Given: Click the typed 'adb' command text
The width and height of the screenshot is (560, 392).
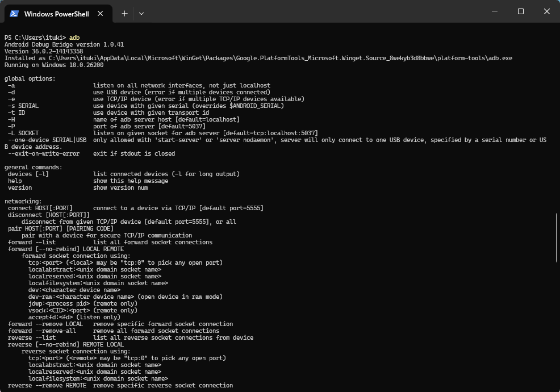Looking at the screenshot, I should click(x=74, y=37).
